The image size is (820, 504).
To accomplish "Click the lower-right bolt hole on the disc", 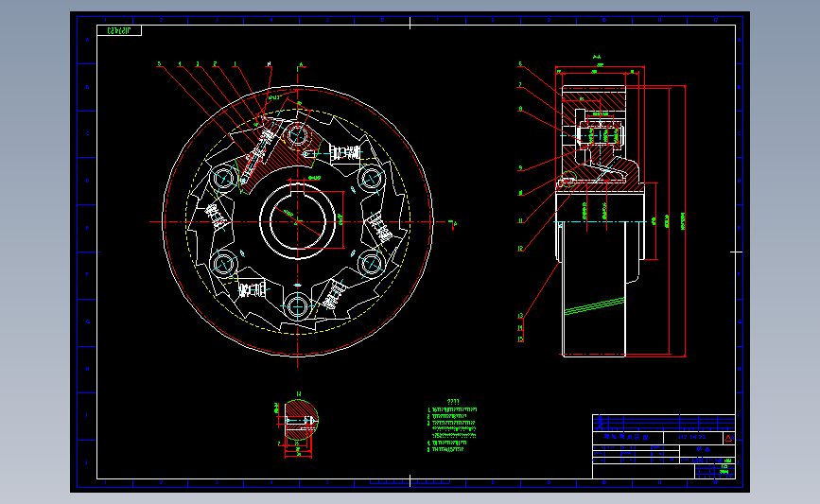I will pos(372,264).
